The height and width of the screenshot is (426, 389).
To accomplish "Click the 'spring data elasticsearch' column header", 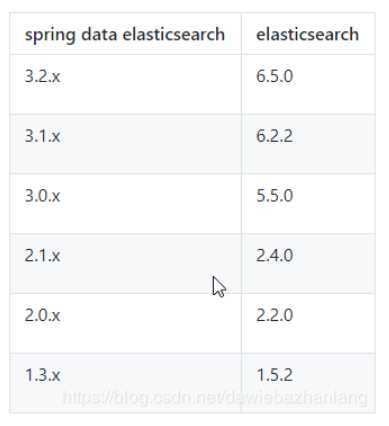I will tap(125, 34).
